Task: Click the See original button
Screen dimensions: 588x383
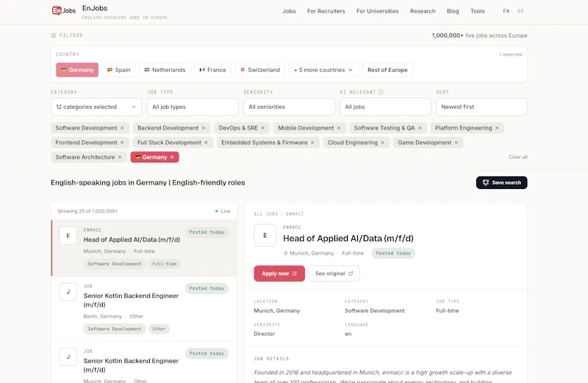Action: [334, 273]
